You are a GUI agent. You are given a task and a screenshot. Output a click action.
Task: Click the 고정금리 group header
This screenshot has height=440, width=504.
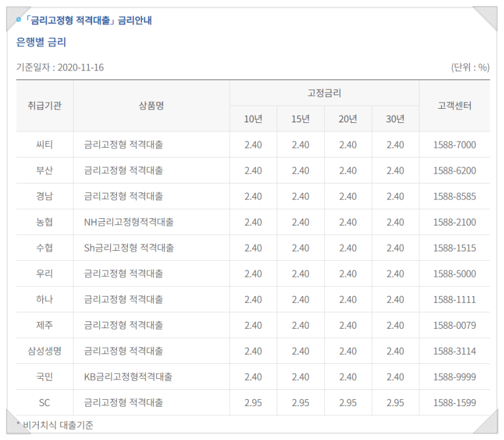pyautogui.click(x=324, y=93)
